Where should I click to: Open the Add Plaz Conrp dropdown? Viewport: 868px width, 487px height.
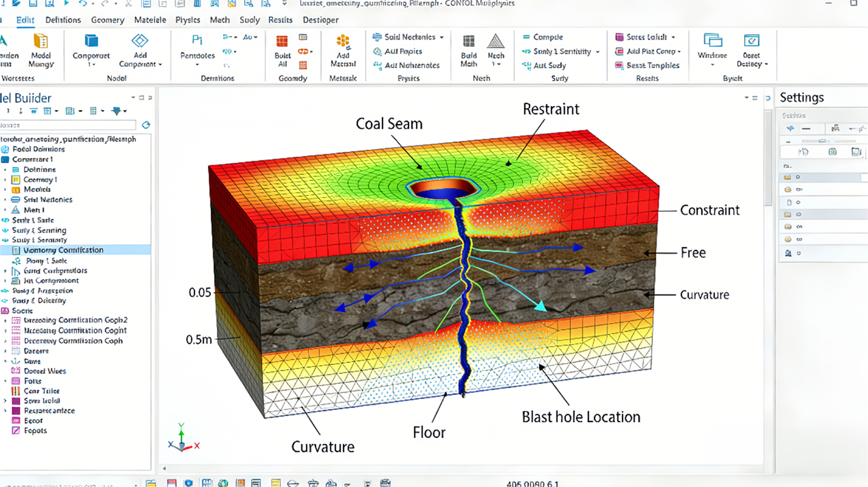679,52
